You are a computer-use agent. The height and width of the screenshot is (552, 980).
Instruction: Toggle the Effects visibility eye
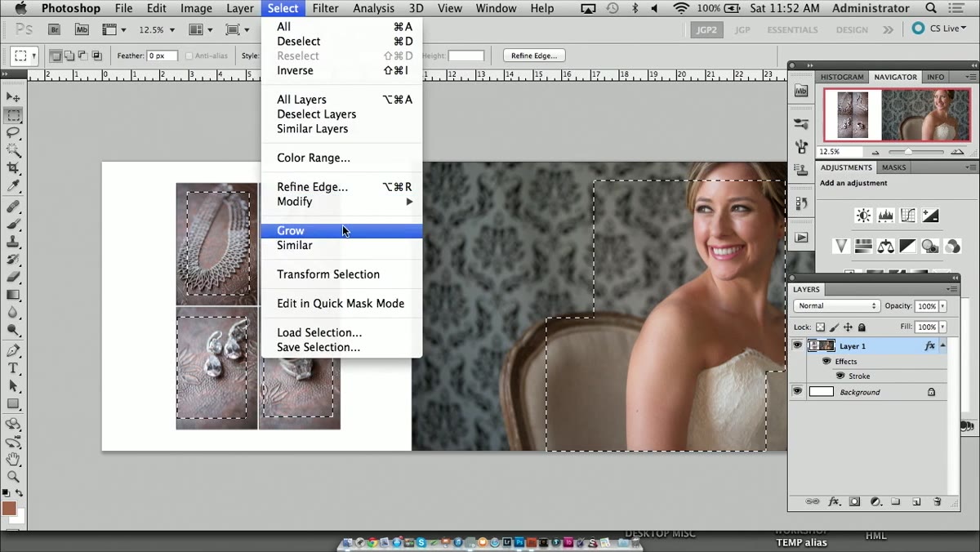coord(826,361)
